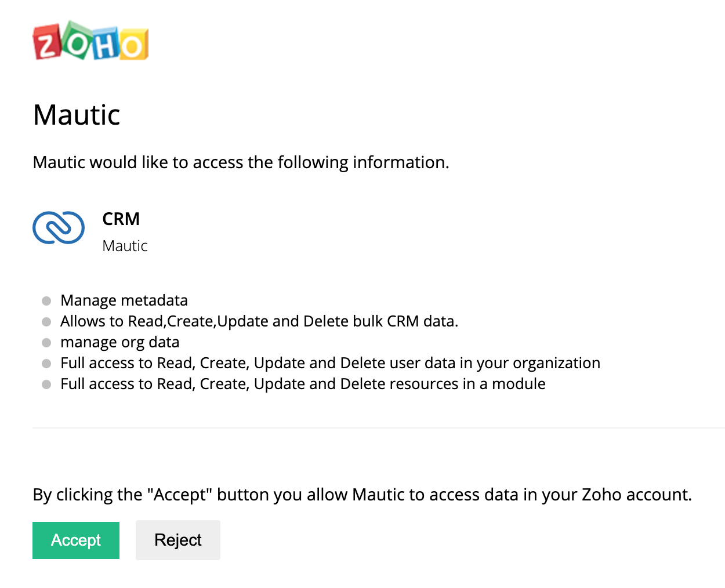The image size is (725, 588).
Task: Click the "Mautic would like to access" sentence
Action: tap(241, 162)
